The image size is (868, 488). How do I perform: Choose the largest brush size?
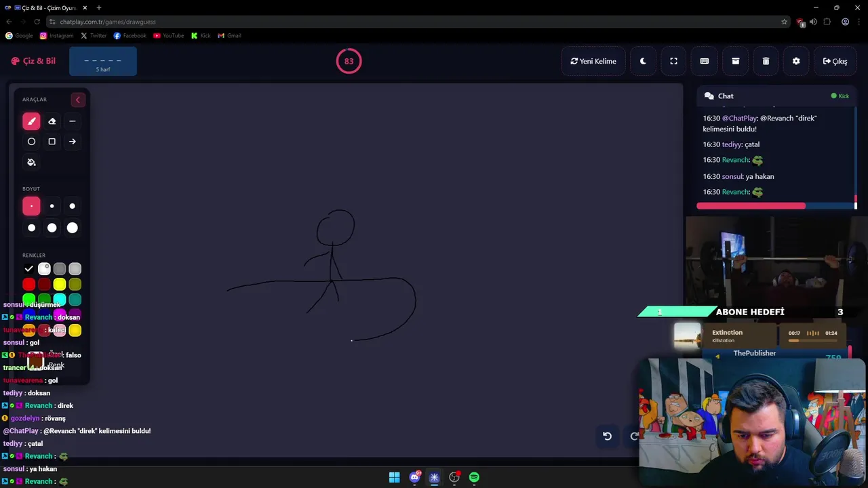72,228
